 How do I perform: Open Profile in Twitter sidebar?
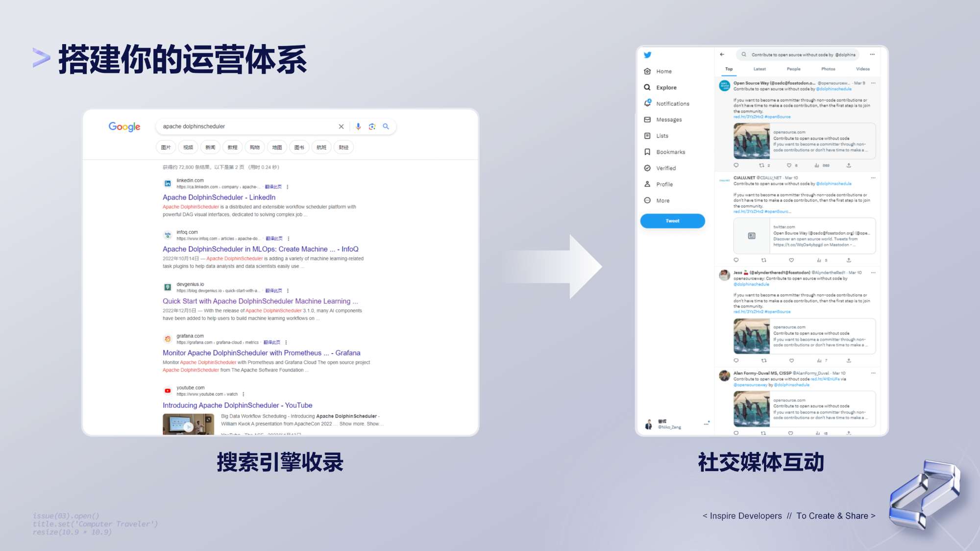coord(658,184)
